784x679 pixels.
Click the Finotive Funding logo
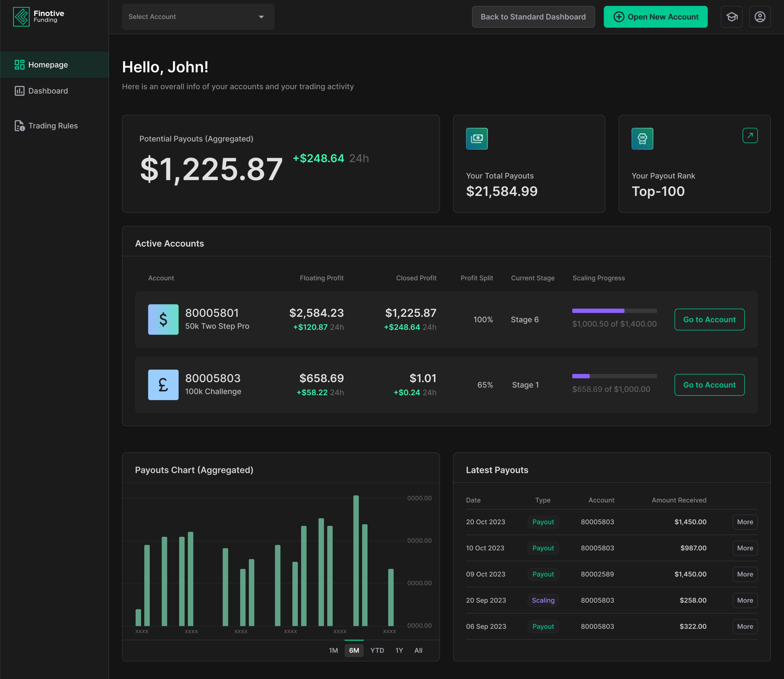point(39,17)
